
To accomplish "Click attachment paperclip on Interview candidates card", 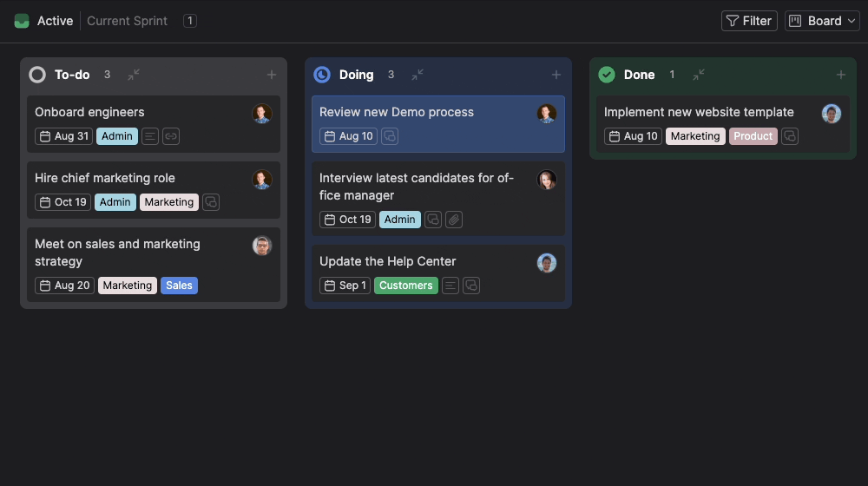I will pos(454,220).
